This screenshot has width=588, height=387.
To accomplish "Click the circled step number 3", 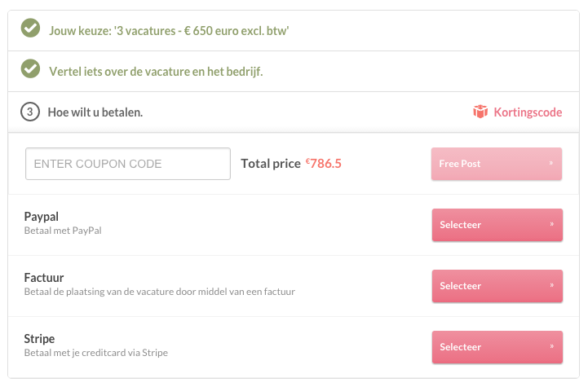I will 30,112.
